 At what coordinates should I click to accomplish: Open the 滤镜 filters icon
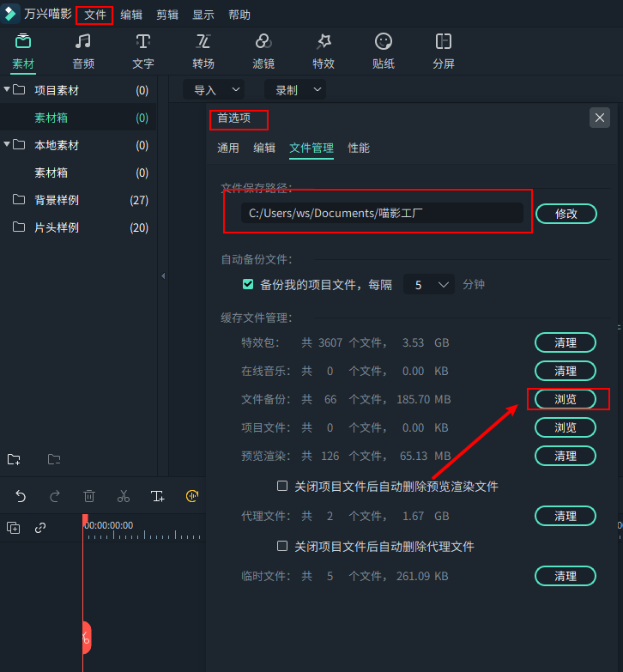pos(263,41)
